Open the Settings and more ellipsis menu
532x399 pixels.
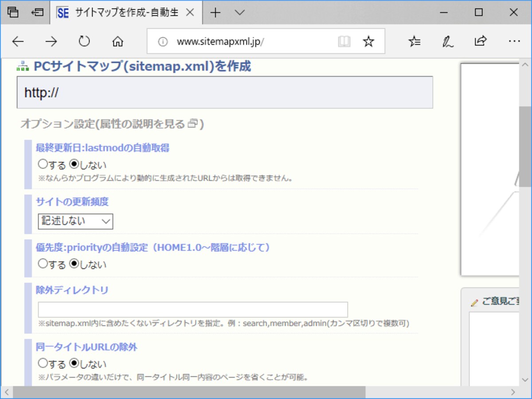click(514, 41)
